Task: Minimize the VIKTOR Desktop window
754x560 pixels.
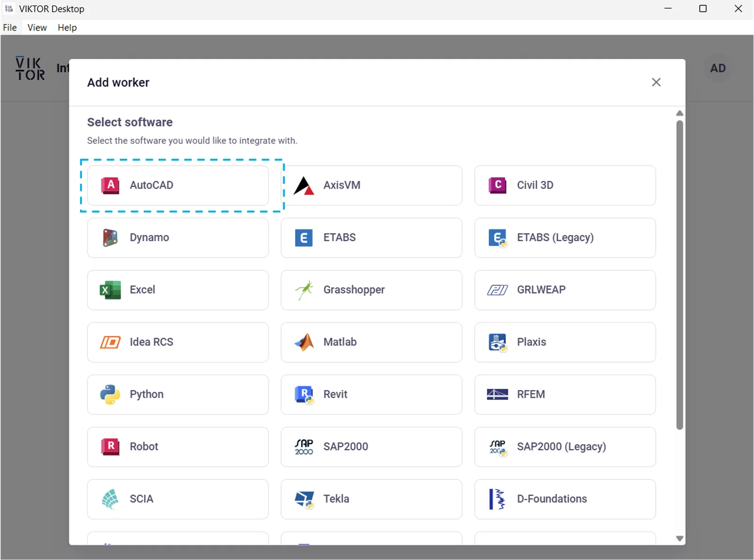Action: coord(668,8)
